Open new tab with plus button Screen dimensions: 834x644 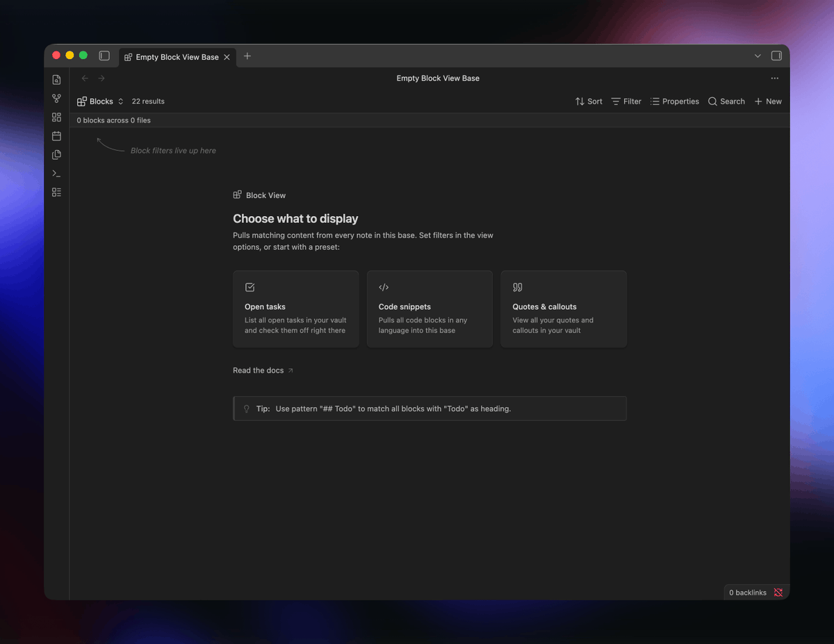(247, 56)
